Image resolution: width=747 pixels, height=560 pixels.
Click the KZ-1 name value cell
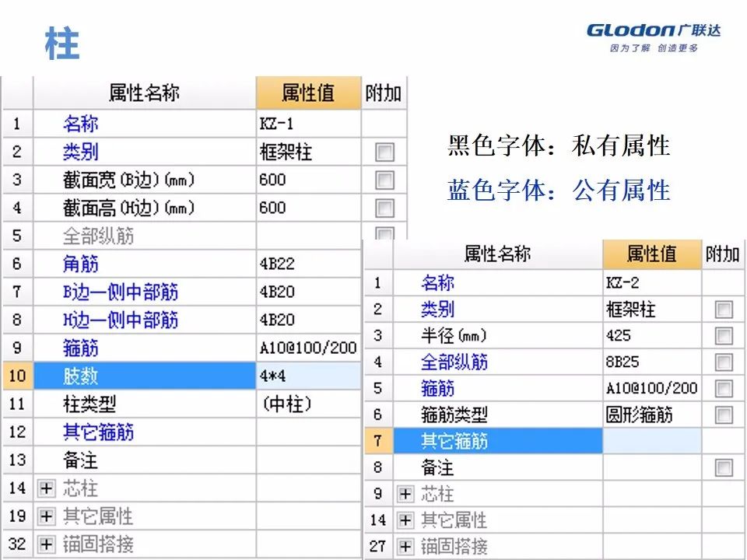[308, 124]
